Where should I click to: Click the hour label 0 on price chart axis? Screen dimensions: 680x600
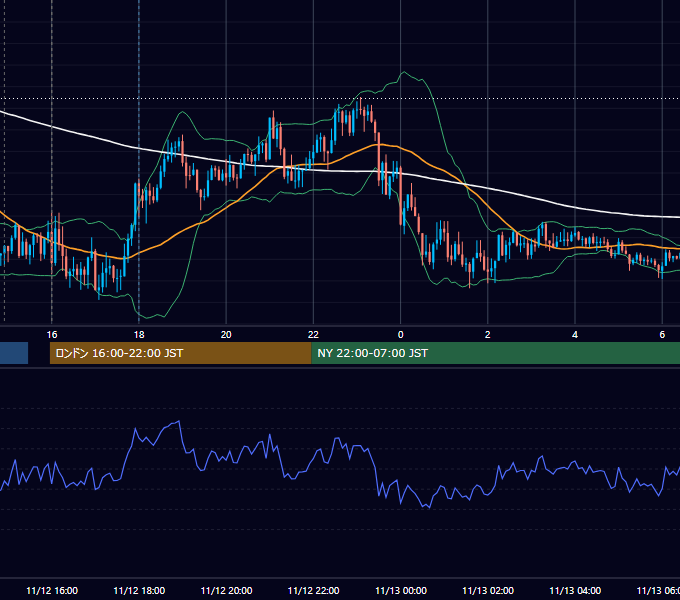click(400, 335)
